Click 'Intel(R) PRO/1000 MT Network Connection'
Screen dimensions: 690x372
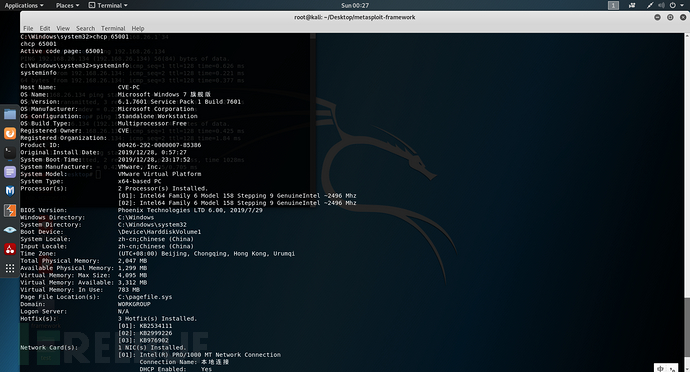point(210,354)
